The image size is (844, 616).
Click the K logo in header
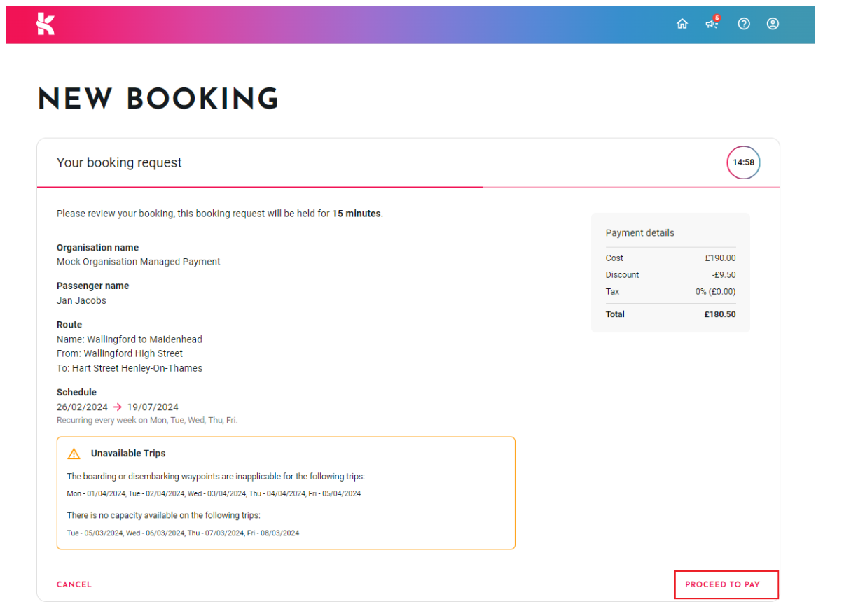click(46, 24)
